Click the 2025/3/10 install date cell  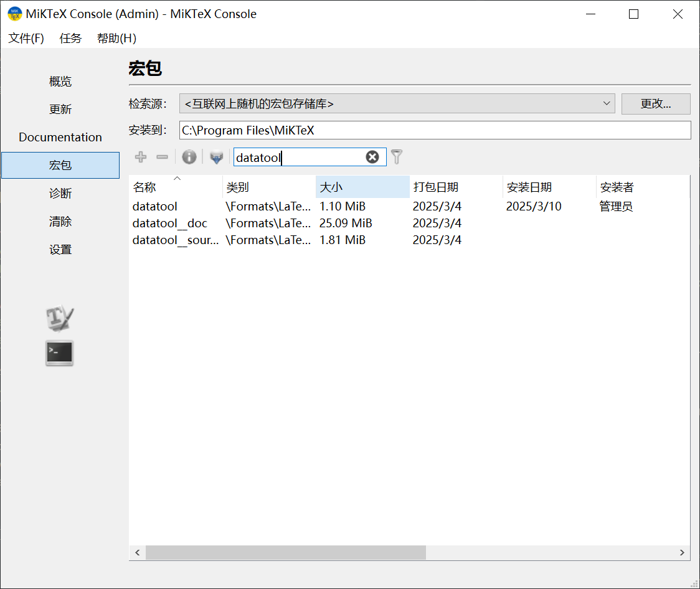pyautogui.click(x=534, y=207)
